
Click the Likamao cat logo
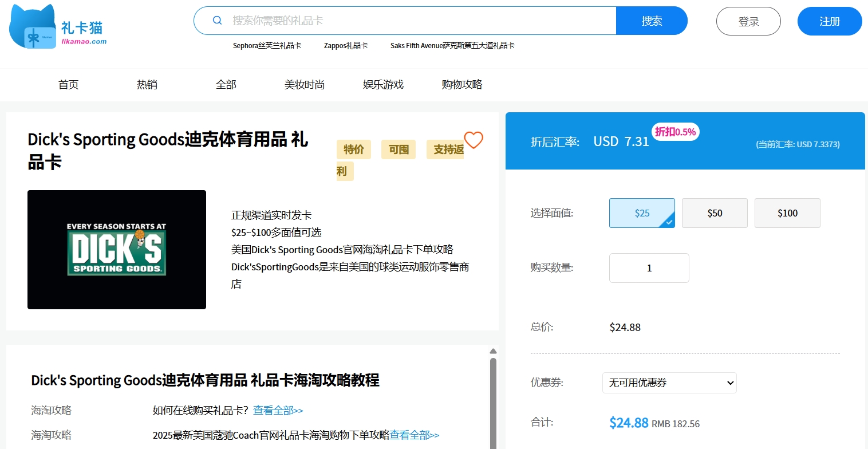[x=58, y=26]
